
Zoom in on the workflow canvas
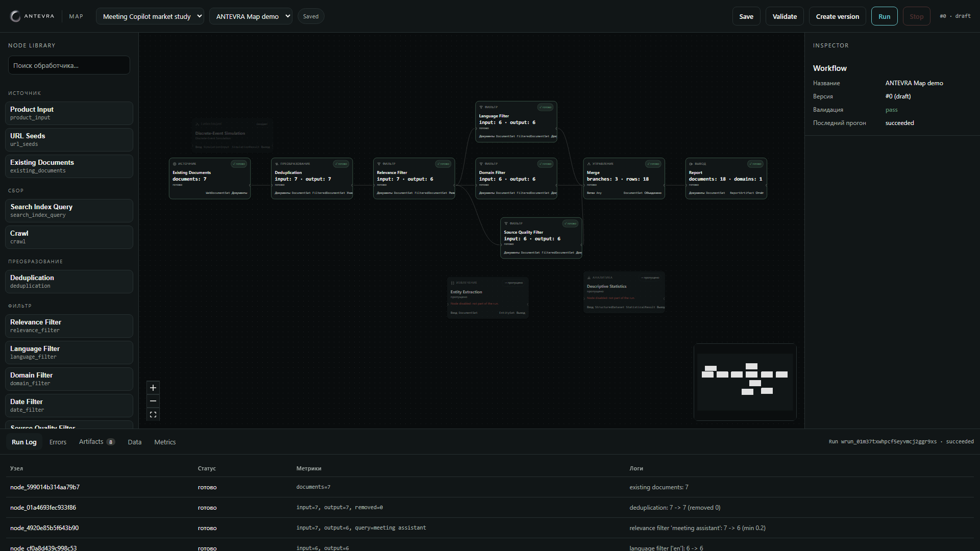[153, 388]
